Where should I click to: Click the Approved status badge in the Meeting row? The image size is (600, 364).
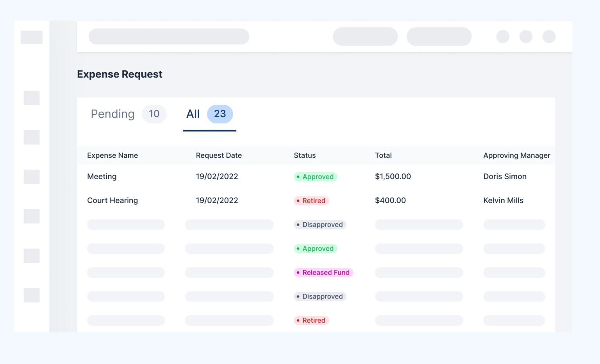click(x=315, y=177)
